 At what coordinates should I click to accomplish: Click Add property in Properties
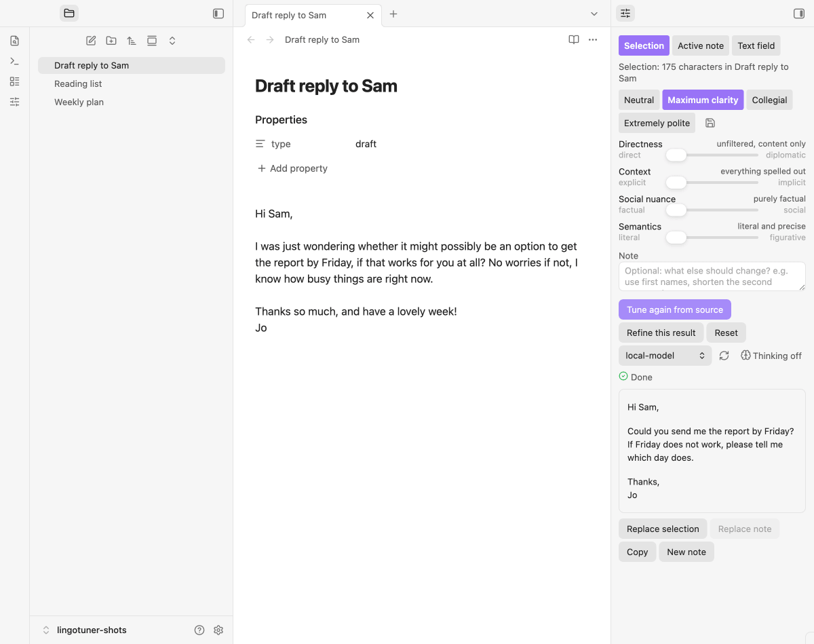point(292,168)
